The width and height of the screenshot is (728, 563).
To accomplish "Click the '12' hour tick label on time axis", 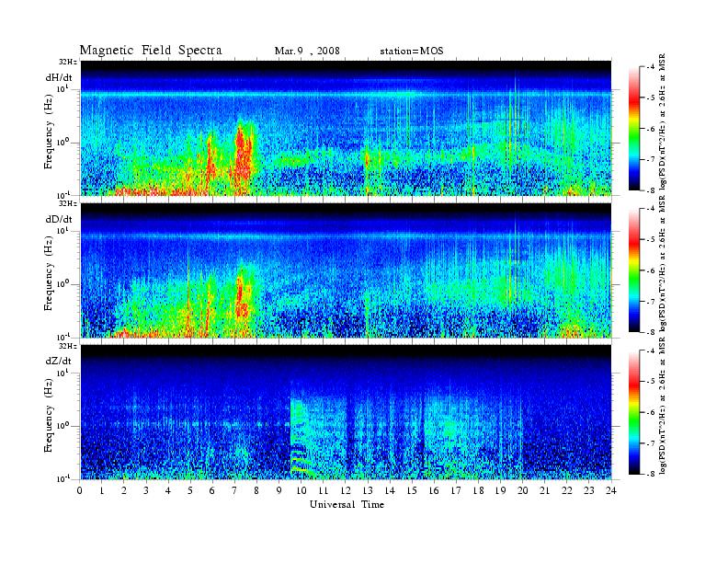I will 345,490.
